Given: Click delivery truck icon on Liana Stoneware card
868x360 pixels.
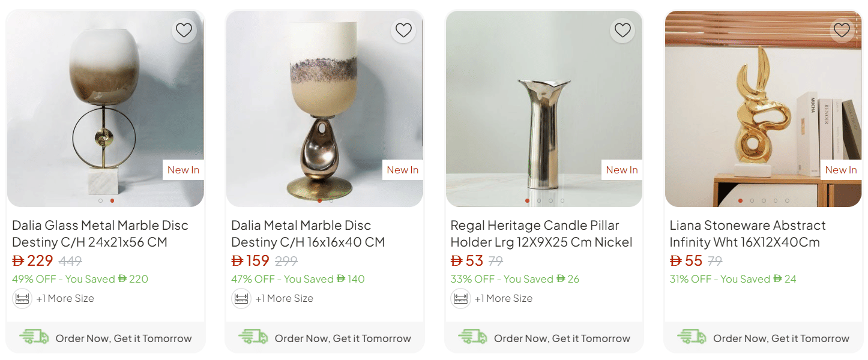Looking at the screenshot, I should pyautogui.click(x=692, y=337).
